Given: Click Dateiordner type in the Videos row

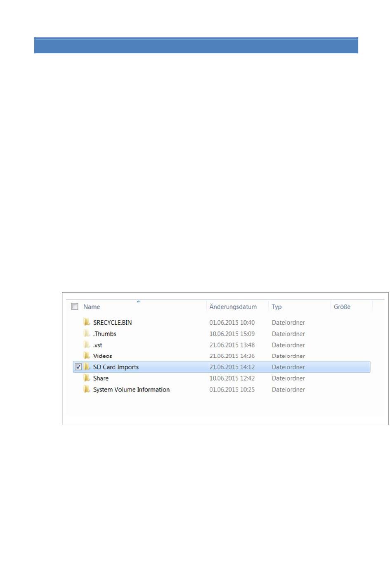Looking at the screenshot, I should click(288, 356).
